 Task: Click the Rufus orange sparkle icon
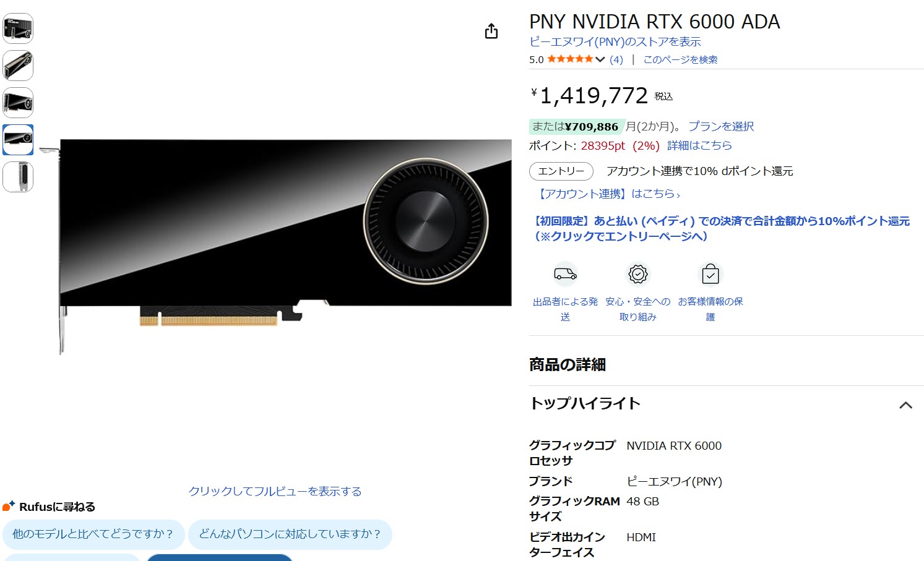click(x=8, y=506)
